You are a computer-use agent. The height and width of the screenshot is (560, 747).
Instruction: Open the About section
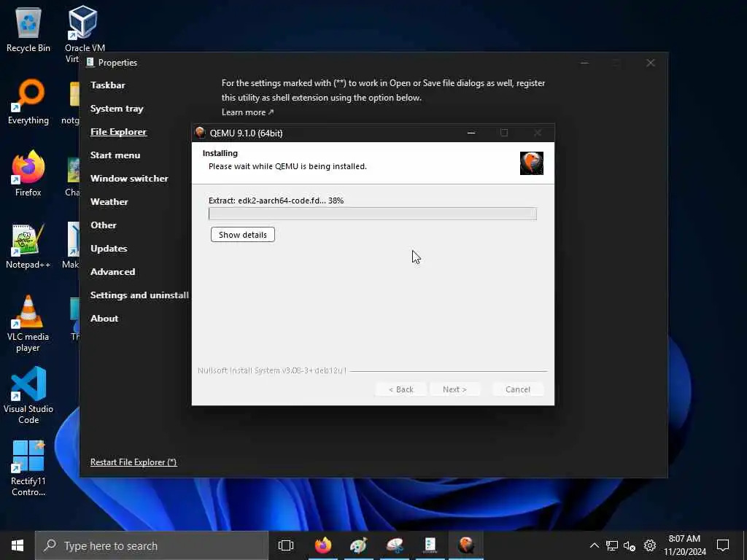click(x=104, y=319)
